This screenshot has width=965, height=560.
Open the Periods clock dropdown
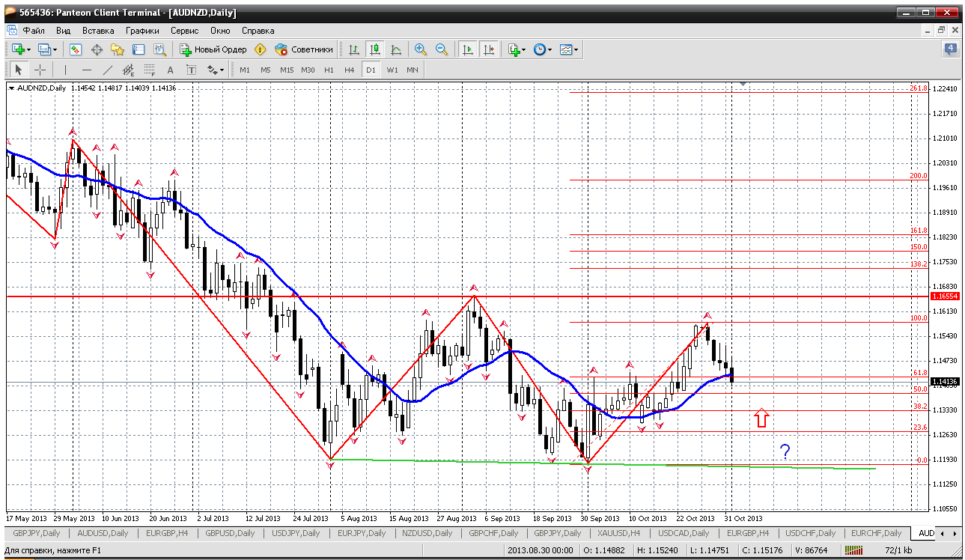[543, 49]
